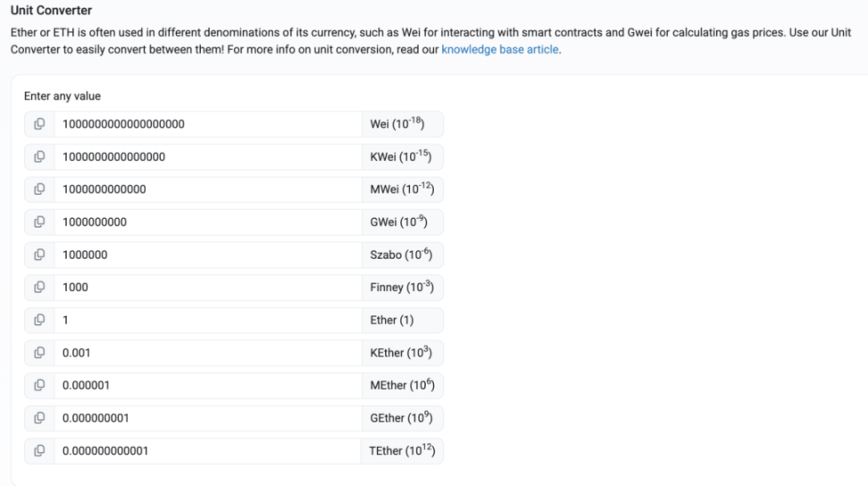Click into the Ether amount field
This screenshot has width=868, height=486.
point(208,320)
